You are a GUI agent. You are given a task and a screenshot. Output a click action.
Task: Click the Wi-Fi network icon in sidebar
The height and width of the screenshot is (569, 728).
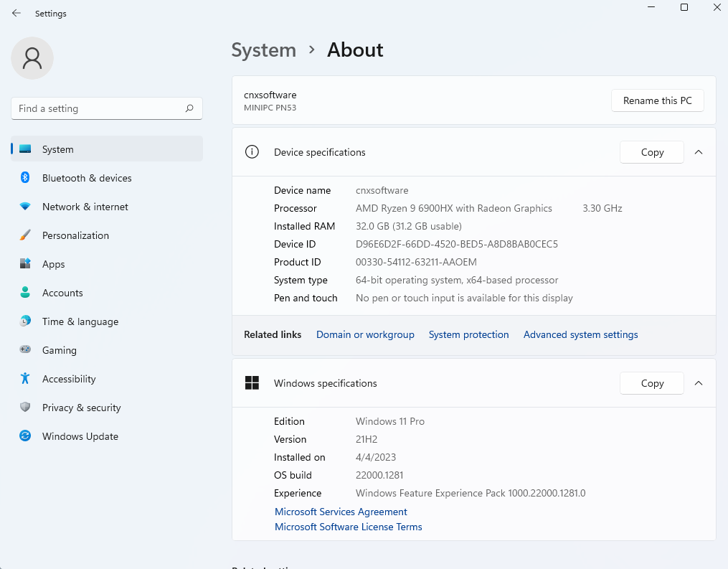coord(25,206)
